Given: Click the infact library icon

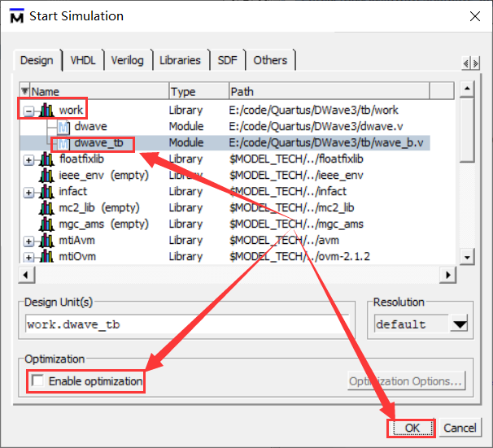Looking at the screenshot, I should point(46,192).
